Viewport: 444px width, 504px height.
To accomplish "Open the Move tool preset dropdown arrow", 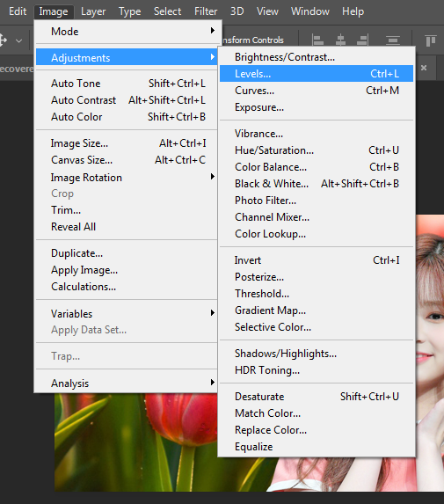I will (19, 40).
